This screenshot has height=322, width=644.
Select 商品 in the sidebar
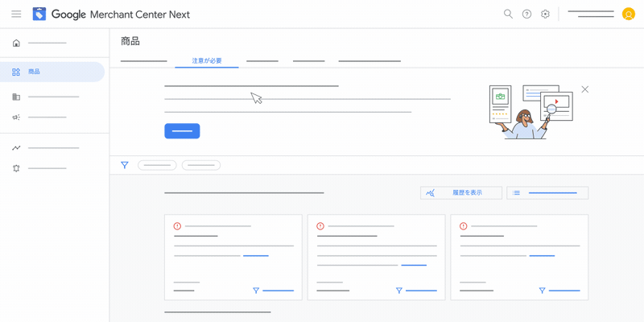click(x=52, y=72)
